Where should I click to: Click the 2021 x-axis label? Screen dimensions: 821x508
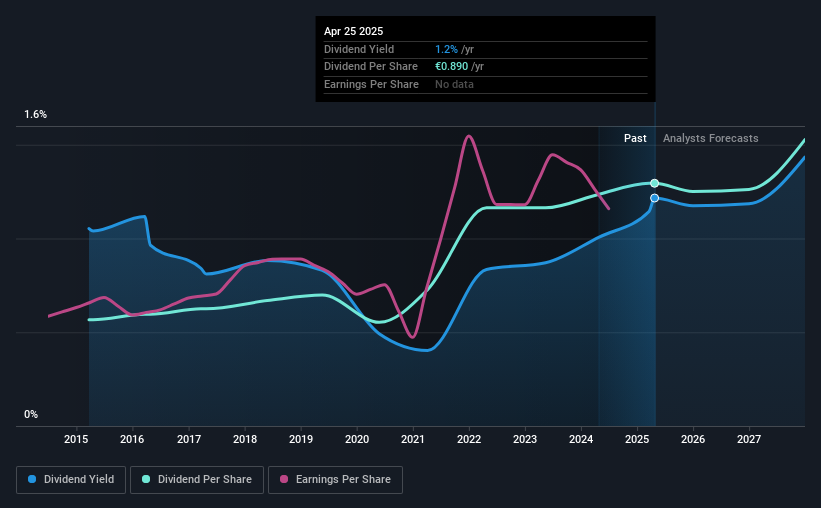pyautogui.click(x=413, y=439)
